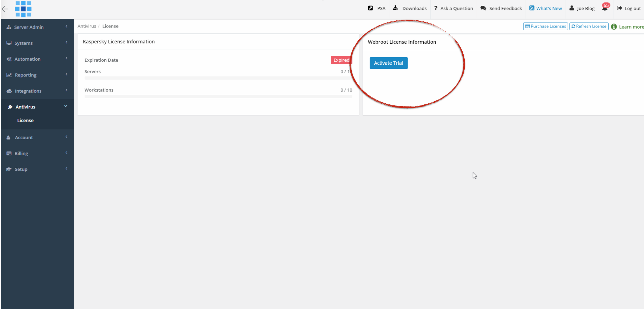644x309 pixels.
Task: Click the Antivirus breadcrumb link
Action: click(x=87, y=26)
